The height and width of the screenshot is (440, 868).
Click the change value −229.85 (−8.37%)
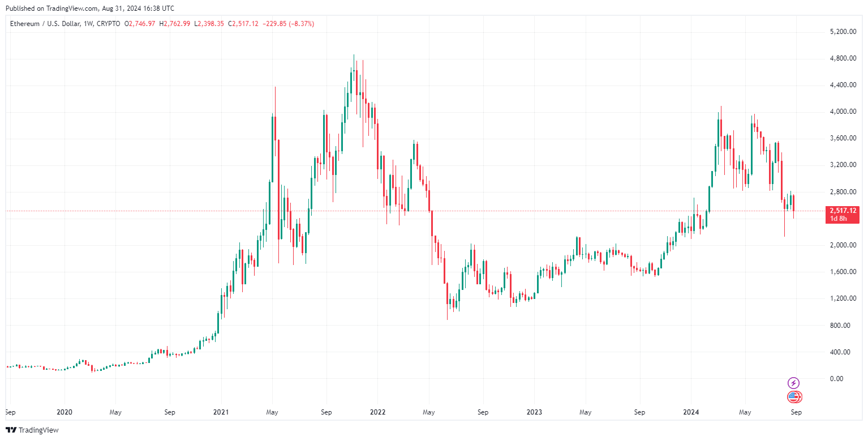click(x=289, y=24)
